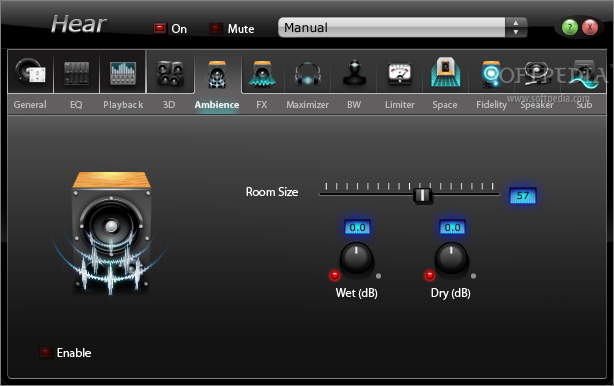Click the Wet value display 0.0
Image resolution: width=614 pixels, height=386 pixels.
pyautogui.click(x=357, y=227)
